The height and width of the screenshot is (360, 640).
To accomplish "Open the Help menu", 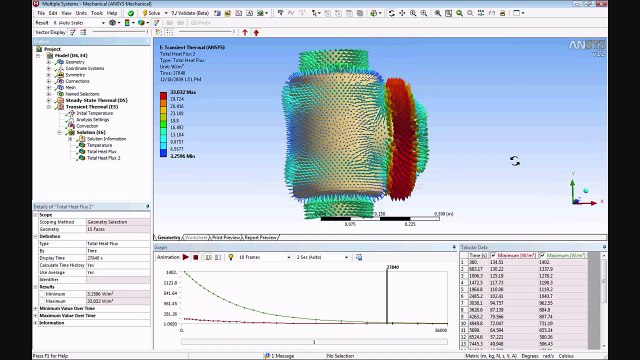I will coord(112,13).
